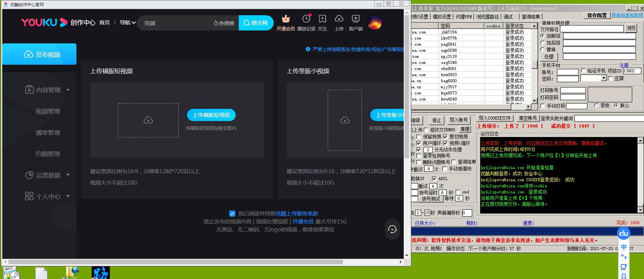Viewport: 644px width, 279px height.
Task: Click the account list scroll-down arrow
Action: [534, 100]
